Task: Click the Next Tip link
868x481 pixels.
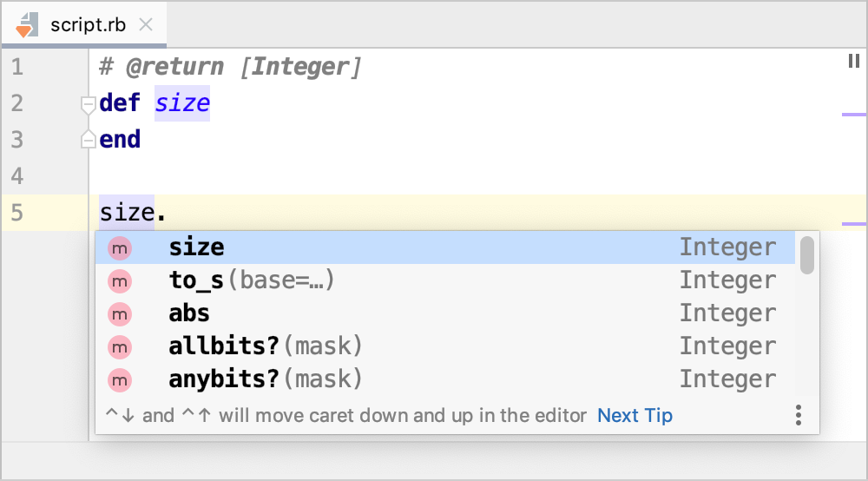Action: click(x=635, y=416)
